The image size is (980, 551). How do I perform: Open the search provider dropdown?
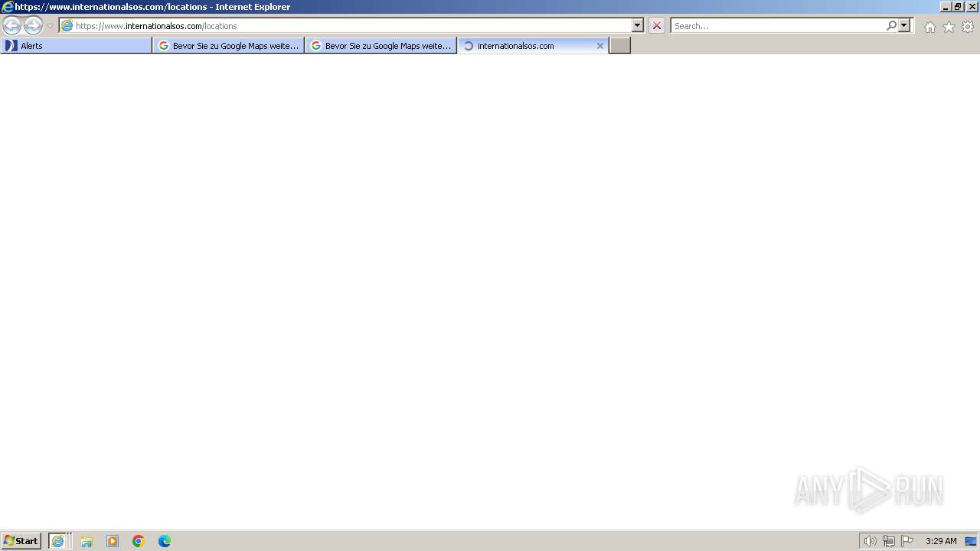pos(904,25)
